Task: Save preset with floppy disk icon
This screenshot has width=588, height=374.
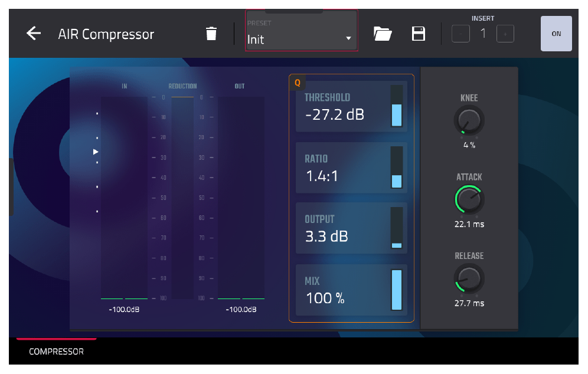Action: pos(419,34)
